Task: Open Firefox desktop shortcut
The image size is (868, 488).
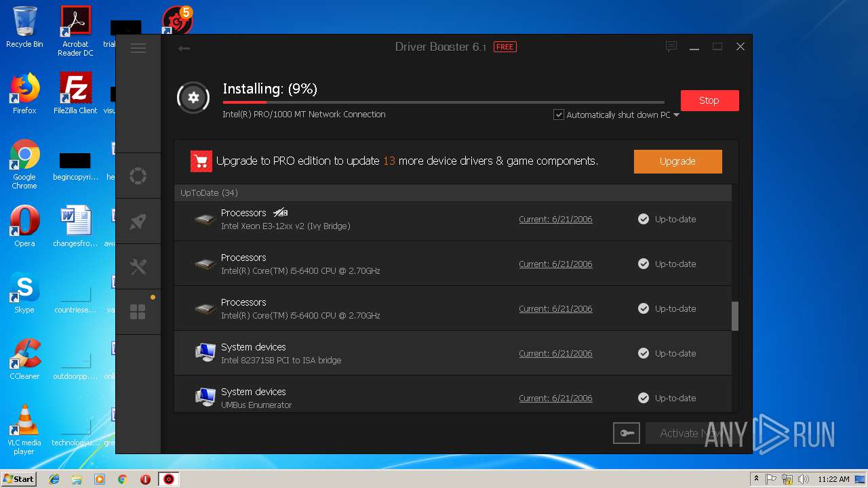Action: tap(24, 94)
